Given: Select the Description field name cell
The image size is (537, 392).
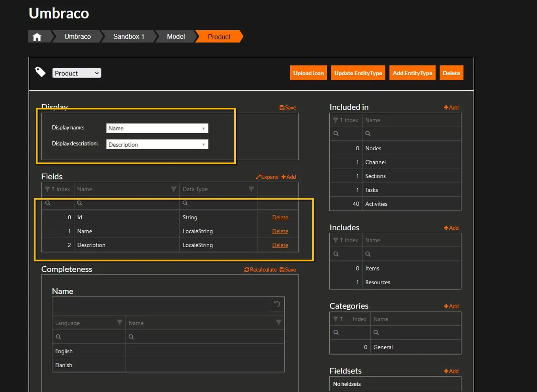Looking at the screenshot, I should coord(127,245).
